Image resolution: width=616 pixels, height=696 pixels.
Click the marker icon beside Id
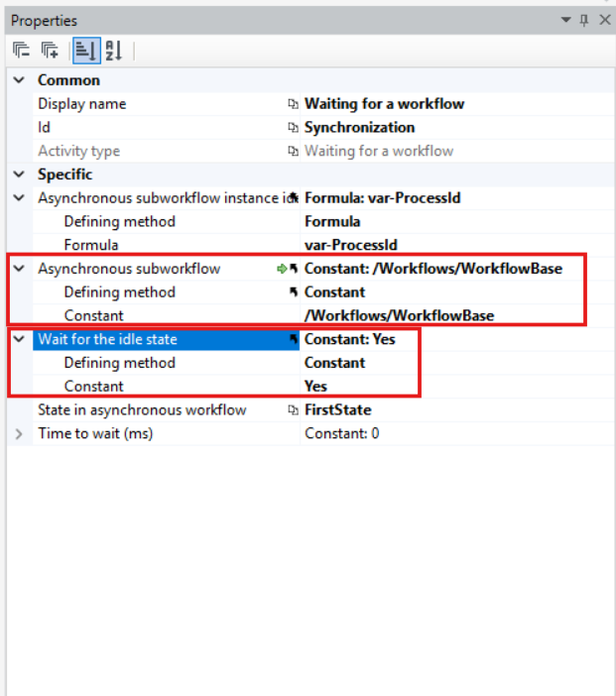coord(293,127)
